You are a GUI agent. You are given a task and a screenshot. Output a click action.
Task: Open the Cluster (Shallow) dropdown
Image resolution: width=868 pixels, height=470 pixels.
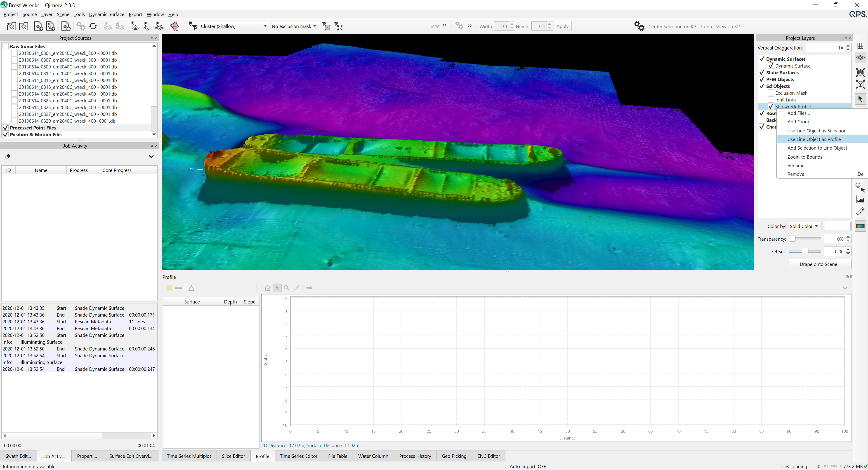click(234, 26)
